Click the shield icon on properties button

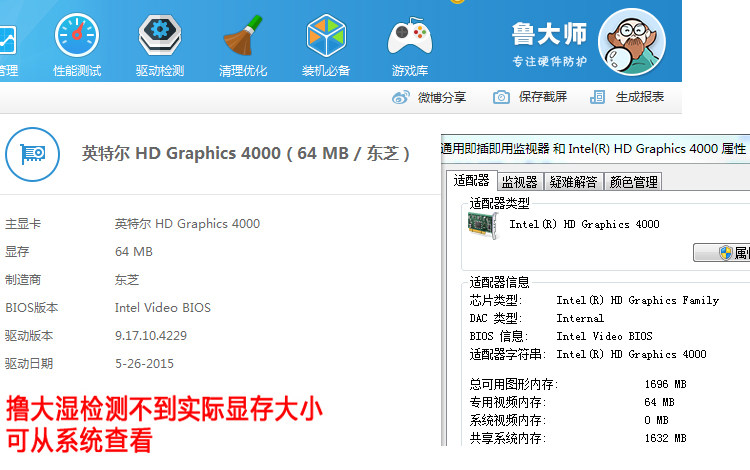(726, 252)
